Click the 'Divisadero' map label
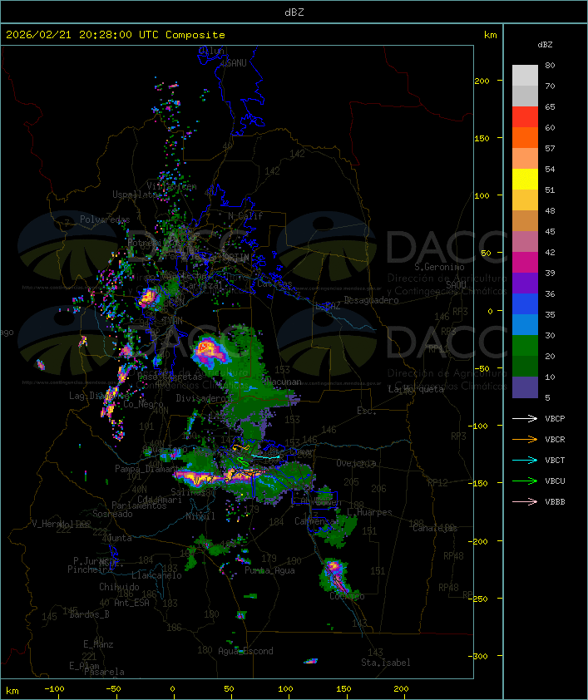Screen dimensions: 588x700 click(201, 397)
